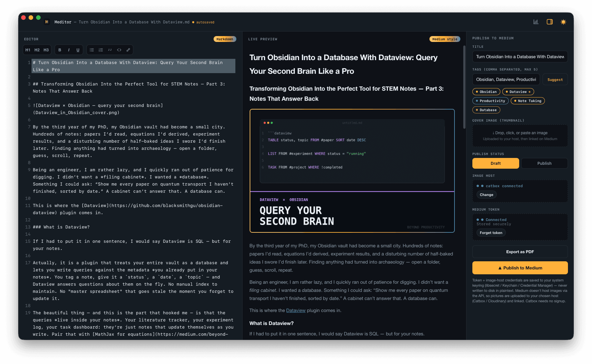
Task: Click the 'Connected' Medium token status
Action: point(496,220)
